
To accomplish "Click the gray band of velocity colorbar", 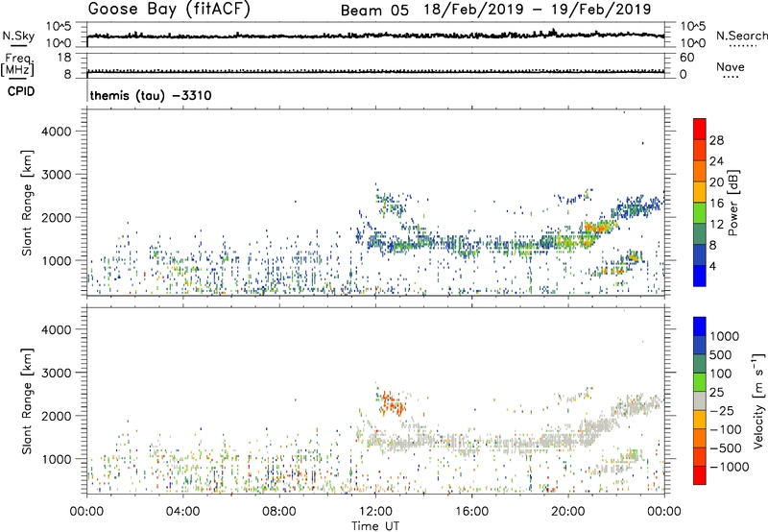I will tap(700, 401).
